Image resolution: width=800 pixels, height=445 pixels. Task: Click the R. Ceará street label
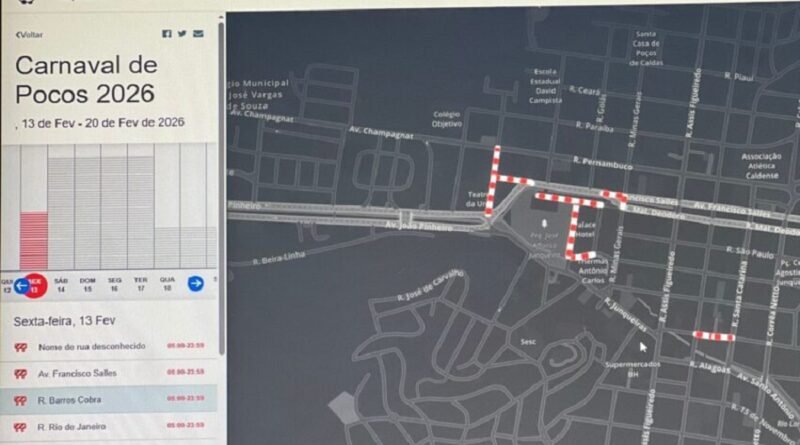click(585, 90)
